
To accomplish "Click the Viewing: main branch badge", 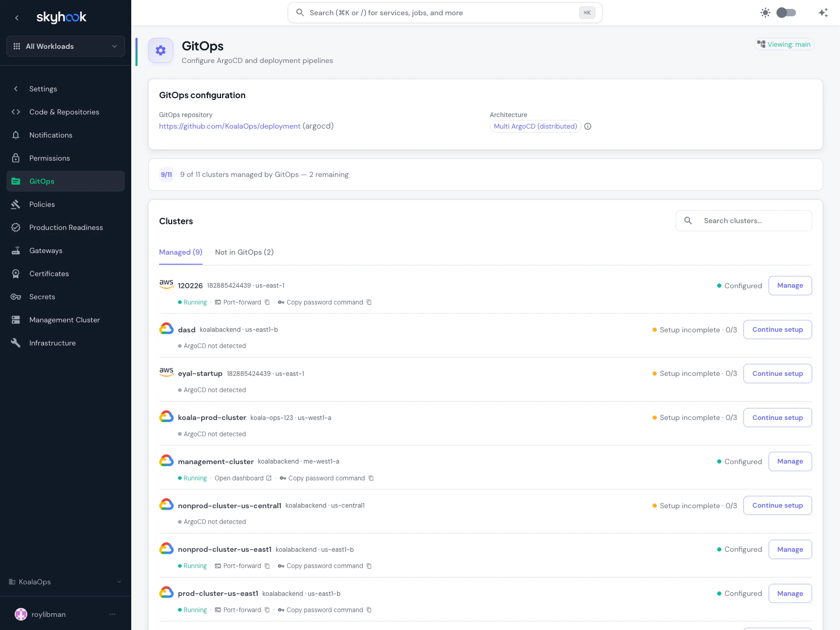I will pyautogui.click(x=784, y=45).
